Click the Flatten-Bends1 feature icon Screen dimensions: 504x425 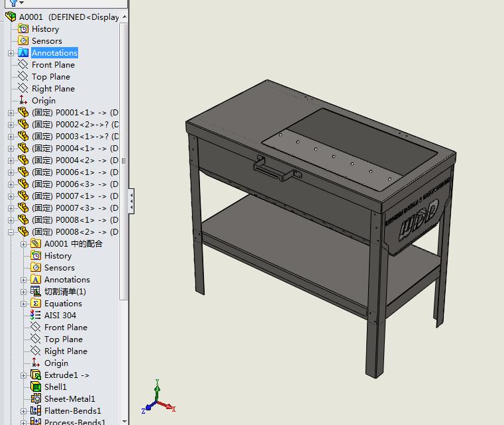click(36, 410)
